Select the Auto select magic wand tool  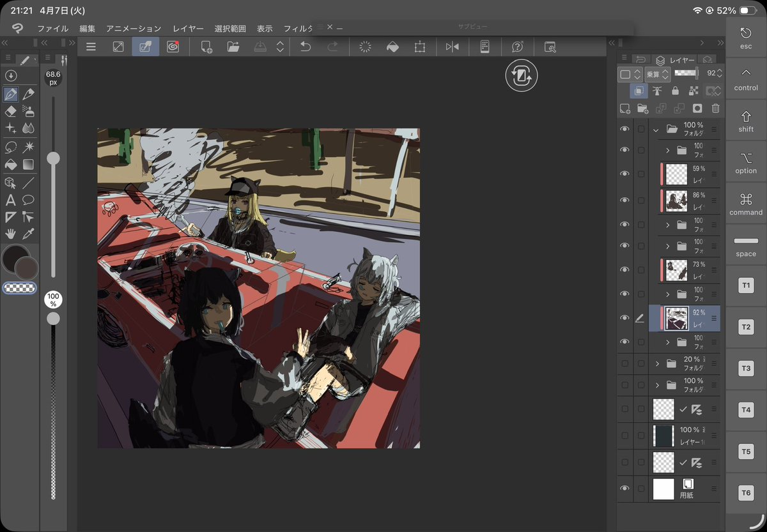coord(28,148)
